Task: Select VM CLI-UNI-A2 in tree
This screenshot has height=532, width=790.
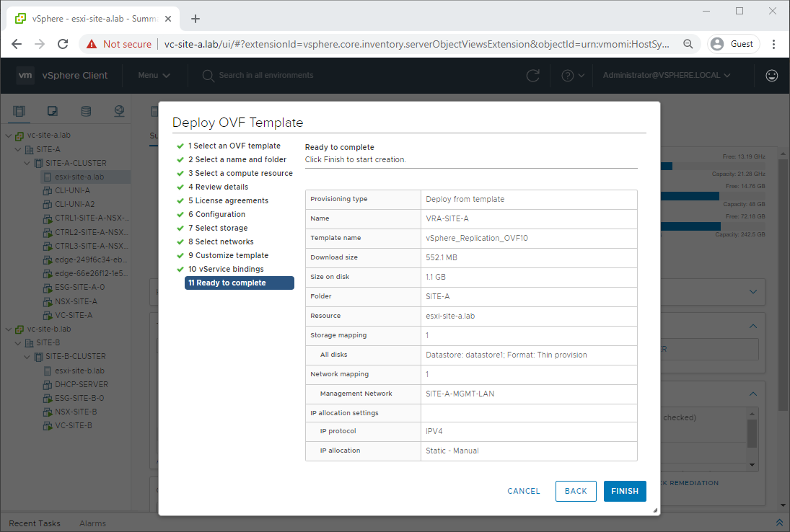Action: (74, 204)
